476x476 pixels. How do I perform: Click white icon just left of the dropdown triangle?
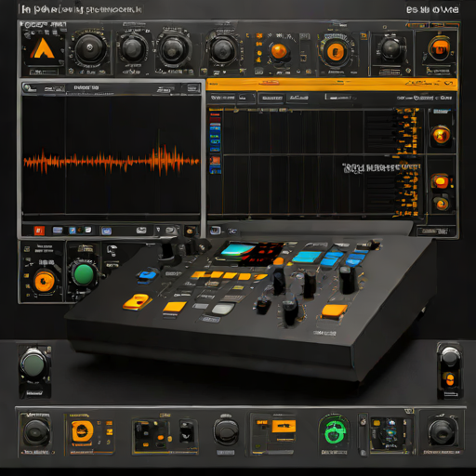click(x=141, y=231)
